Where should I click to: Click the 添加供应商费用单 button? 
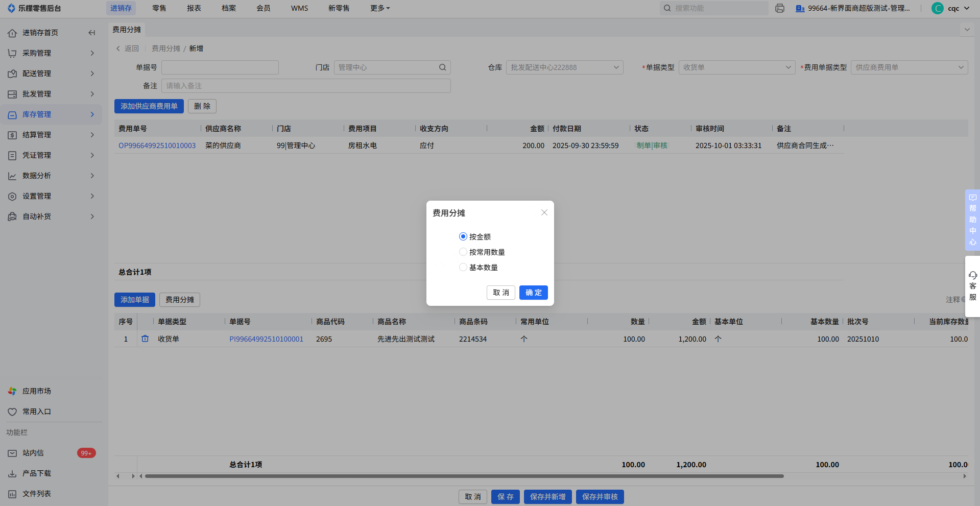149,106
